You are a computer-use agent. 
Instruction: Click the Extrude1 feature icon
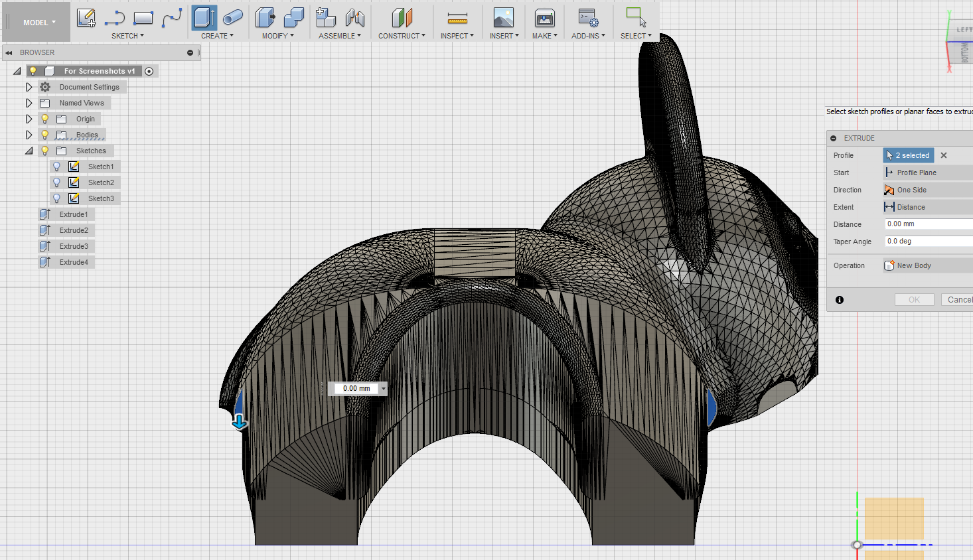click(45, 214)
